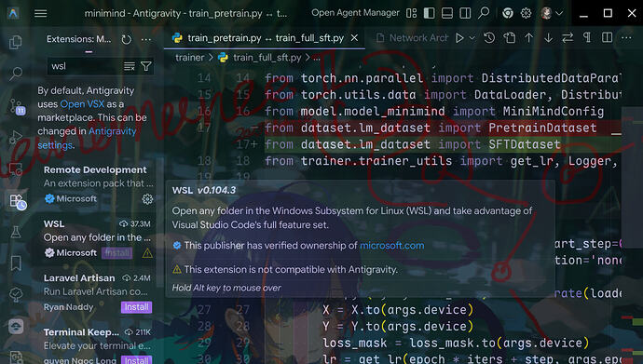Clear extensions search results
643x364 pixels.
tap(130, 66)
